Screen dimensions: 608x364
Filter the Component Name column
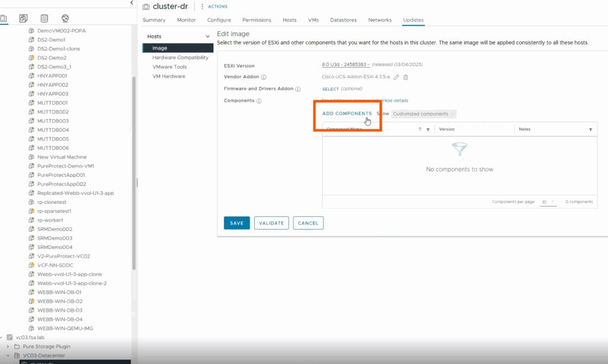click(x=427, y=129)
